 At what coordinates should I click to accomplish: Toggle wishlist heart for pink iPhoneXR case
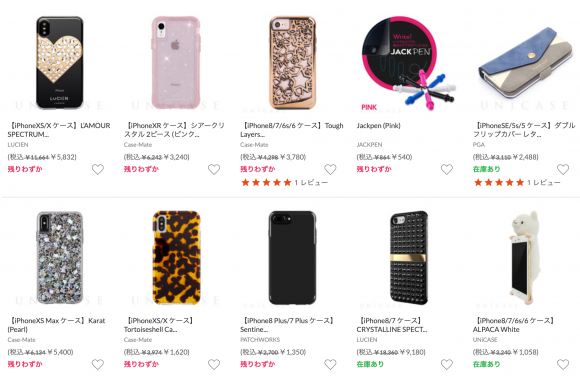coord(214,169)
